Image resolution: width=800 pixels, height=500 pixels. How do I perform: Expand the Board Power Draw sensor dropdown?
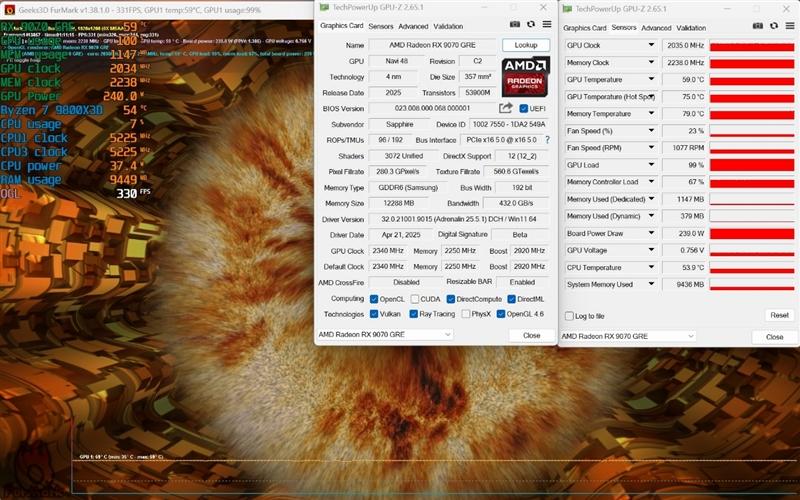tap(651, 233)
